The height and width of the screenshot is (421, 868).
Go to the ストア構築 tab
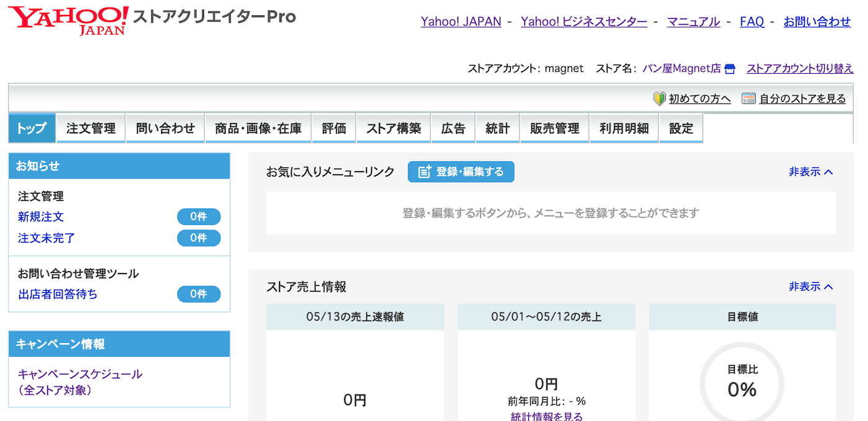(x=394, y=128)
